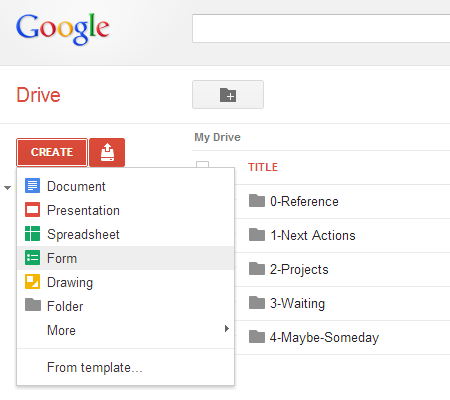The height and width of the screenshot is (400, 450).
Task: Toggle the select-all checkbox beside TITLE
Action: click(202, 164)
